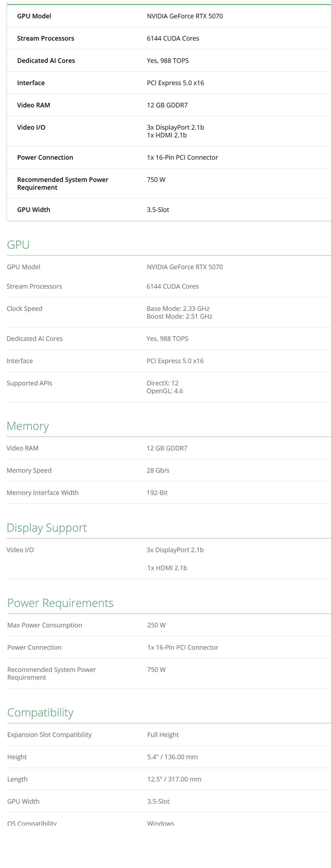331x868 pixels.
Task: Click the bold GPU Model label in summary table
Action: point(34,16)
